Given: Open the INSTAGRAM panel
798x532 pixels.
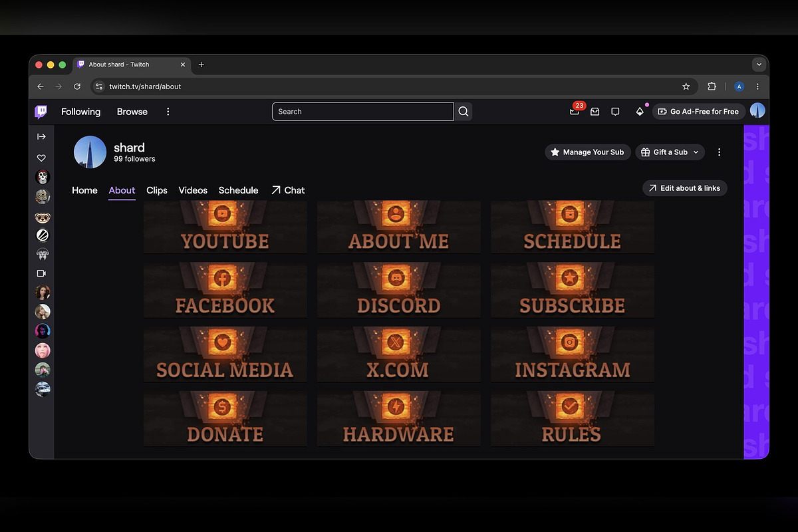Looking at the screenshot, I should pos(573,354).
